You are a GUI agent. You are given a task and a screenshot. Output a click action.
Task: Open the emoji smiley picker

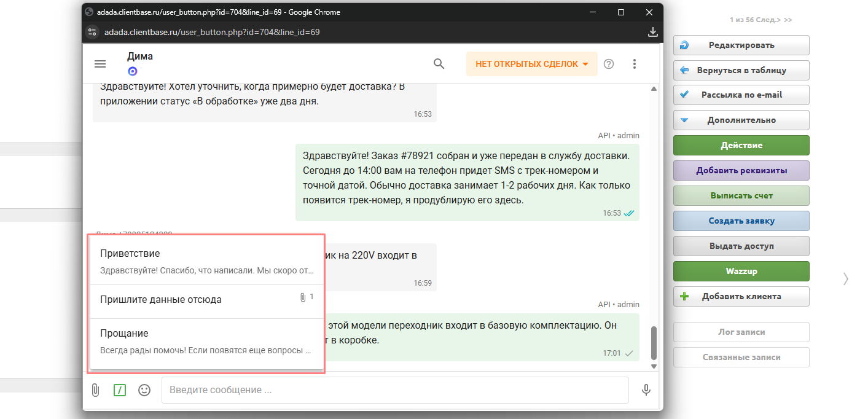pyautogui.click(x=144, y=390)
